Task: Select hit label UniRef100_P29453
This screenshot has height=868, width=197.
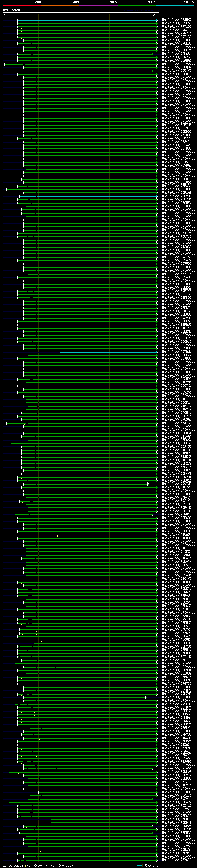Action: [x=176, y=758]
